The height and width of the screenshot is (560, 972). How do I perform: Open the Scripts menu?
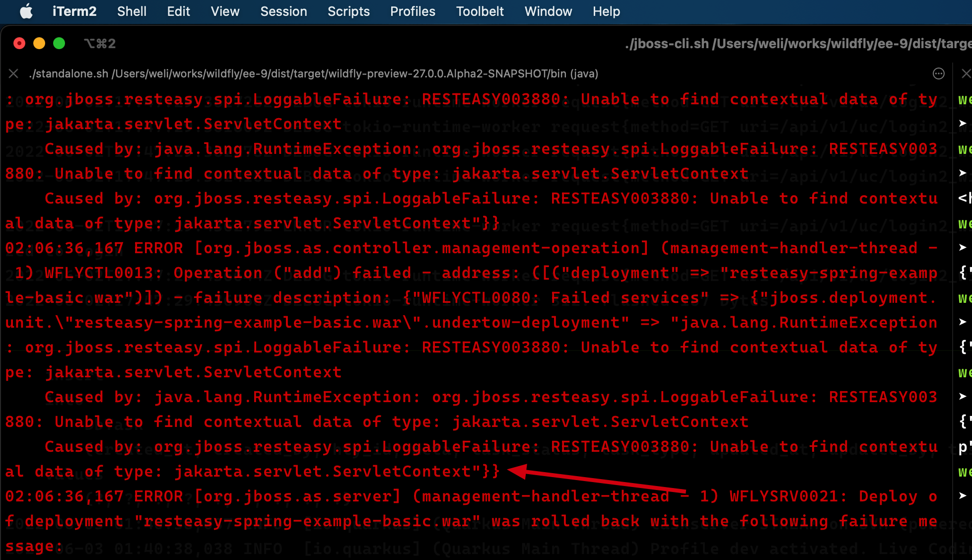pyautogui.click(x=348, y=11)
